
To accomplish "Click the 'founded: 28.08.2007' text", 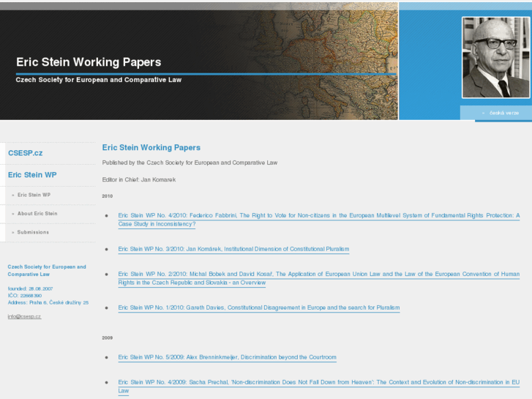I will [30, 288].
